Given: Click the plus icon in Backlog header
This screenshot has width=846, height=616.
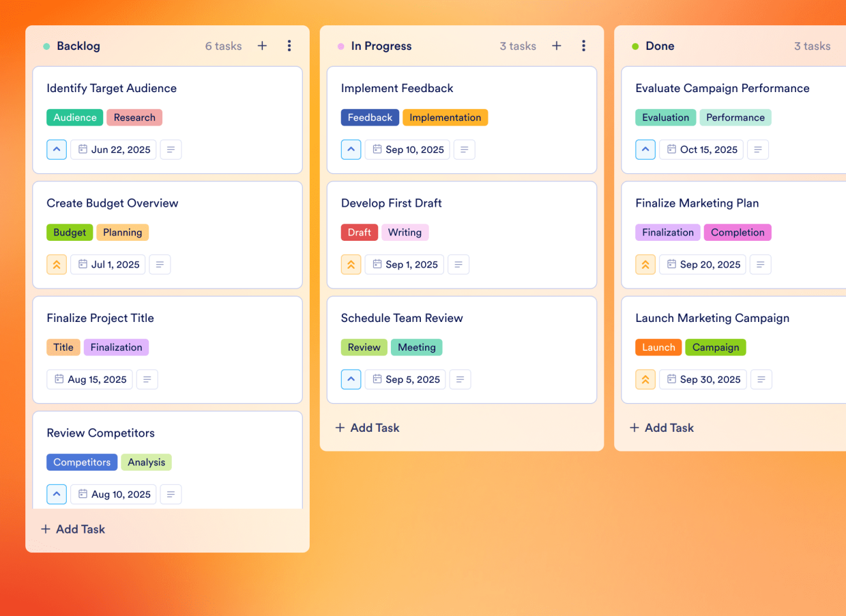Looking at the screenshot, I should pos(262,46).
